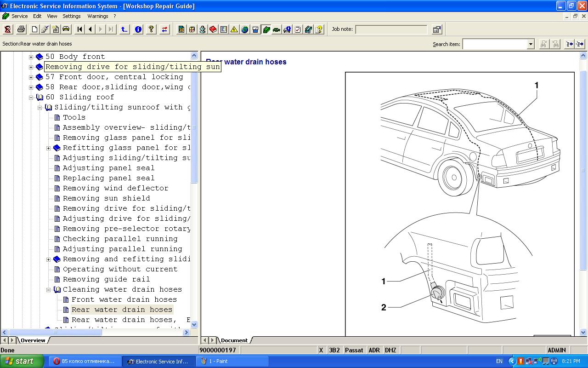Click the Windows Start button

pos(22,361)
